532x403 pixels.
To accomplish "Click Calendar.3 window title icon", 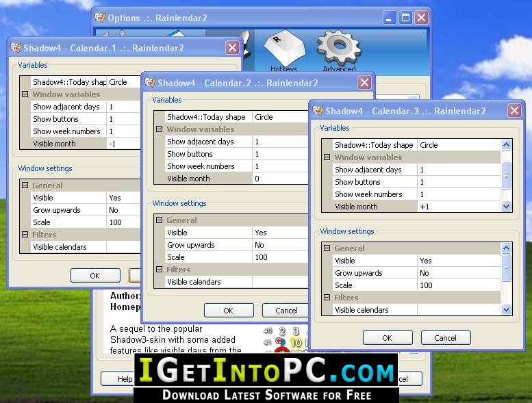I will 318,110.
